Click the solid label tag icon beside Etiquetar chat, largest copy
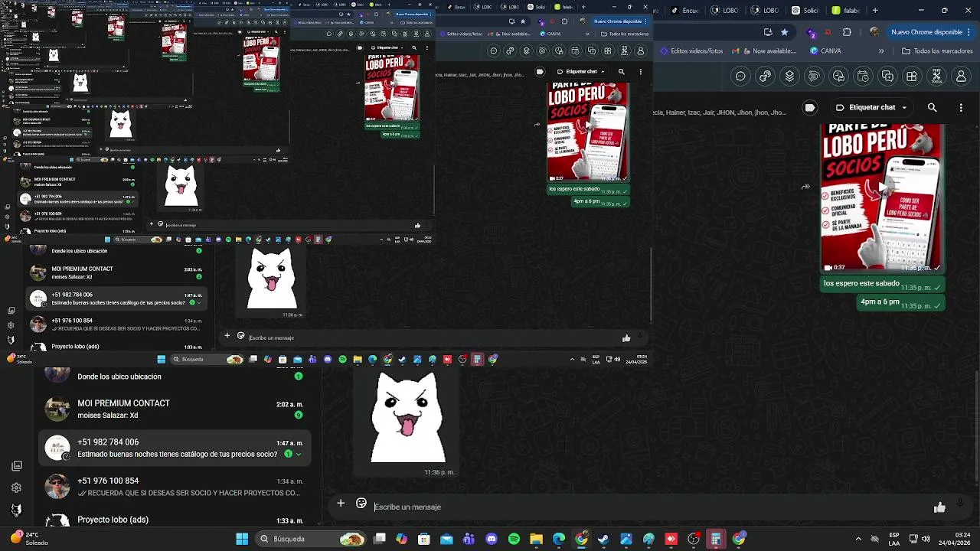This screenshot has height=551, width=980. tap(810, 108)
